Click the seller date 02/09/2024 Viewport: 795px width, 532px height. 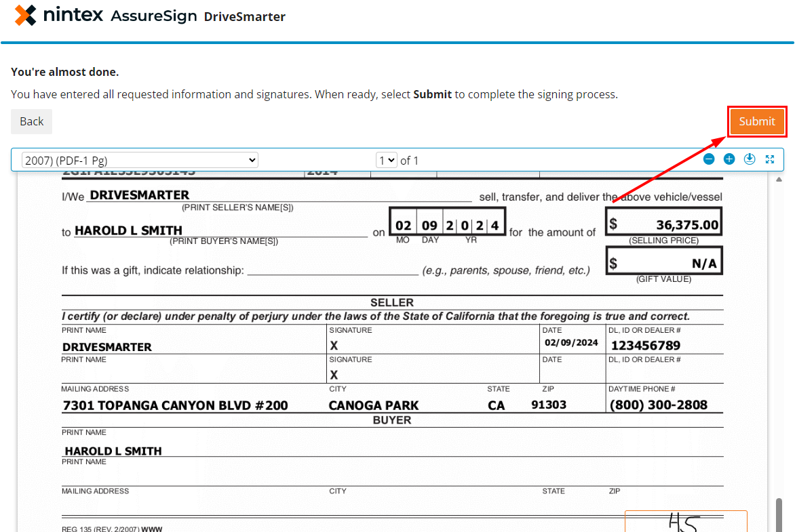point(571,342)
